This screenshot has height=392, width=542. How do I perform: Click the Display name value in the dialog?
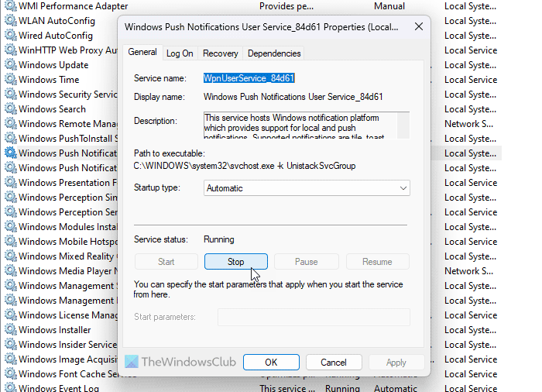tap(293, 97)
